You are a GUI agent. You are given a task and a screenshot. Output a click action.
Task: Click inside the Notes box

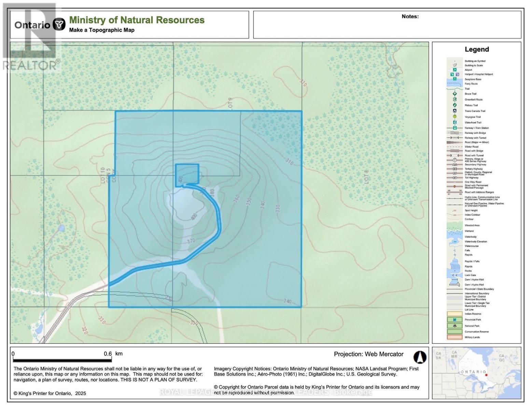[387, 27]
